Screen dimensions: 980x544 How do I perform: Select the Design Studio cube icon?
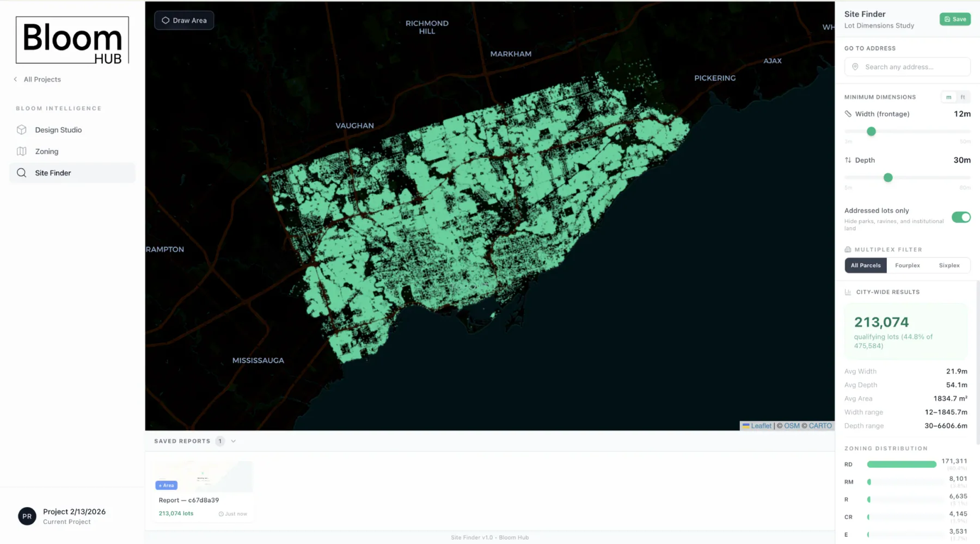[x=21, y=129]
